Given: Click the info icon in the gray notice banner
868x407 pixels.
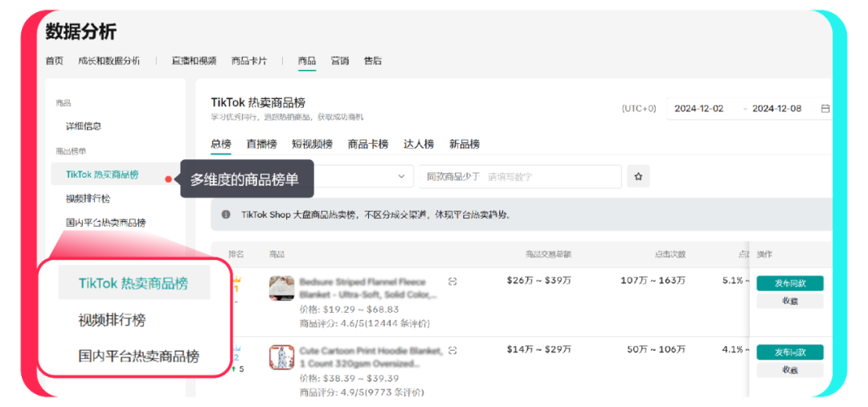Looking at the screenshot, I should click(x=226, y=214).
